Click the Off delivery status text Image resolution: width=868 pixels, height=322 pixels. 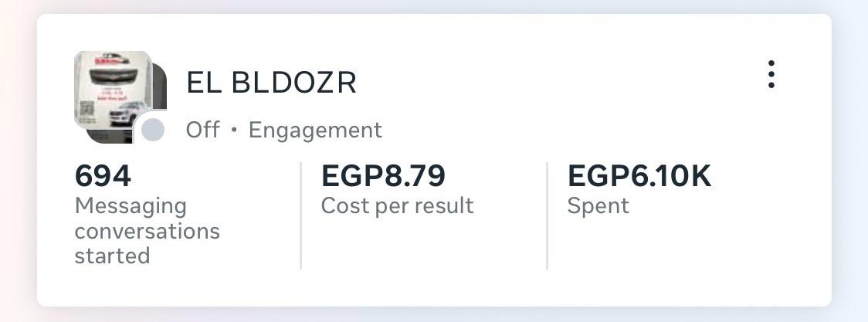pyautogui.click(x=202, y=130)
